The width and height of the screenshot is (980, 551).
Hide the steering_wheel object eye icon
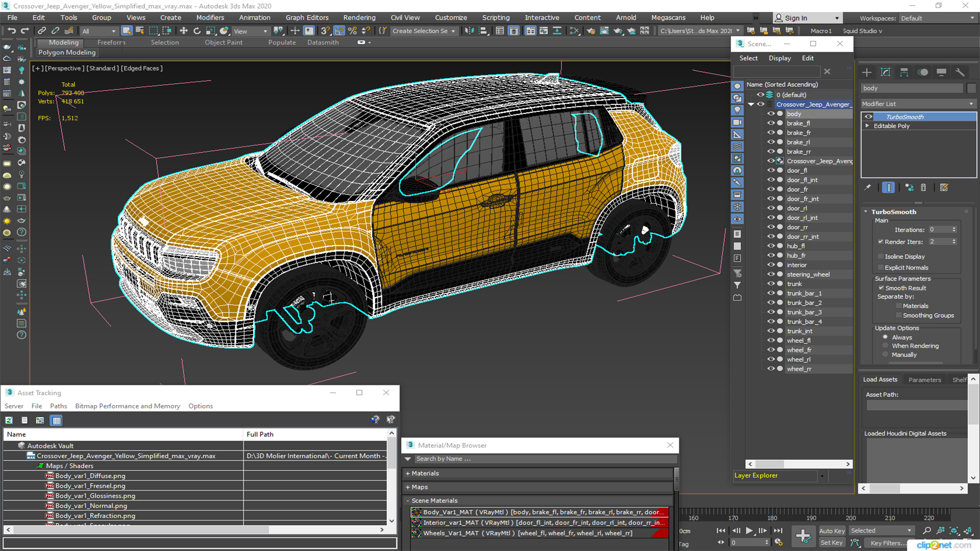coord(771,274)
